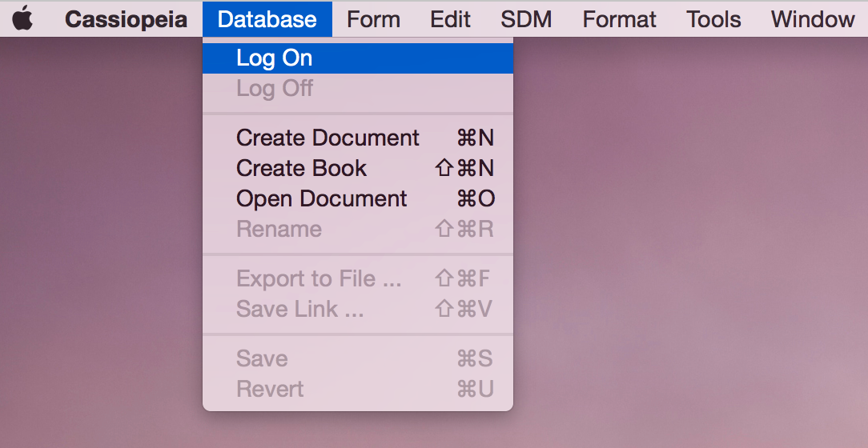The height and width of the screenshot is (448, 868).
Task: Select Save Link menu entry
Action: pos(358,309)
